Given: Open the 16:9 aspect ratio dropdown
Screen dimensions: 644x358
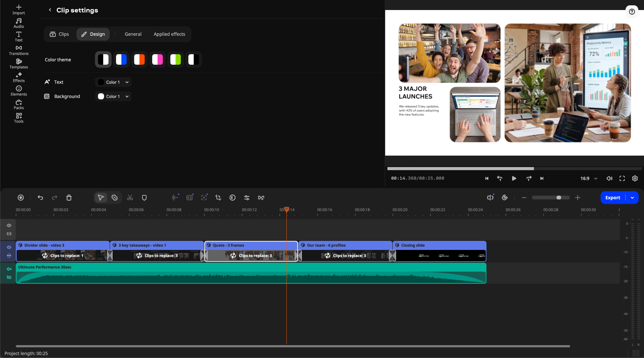Looking at the screenshot, I should point(589,178).
